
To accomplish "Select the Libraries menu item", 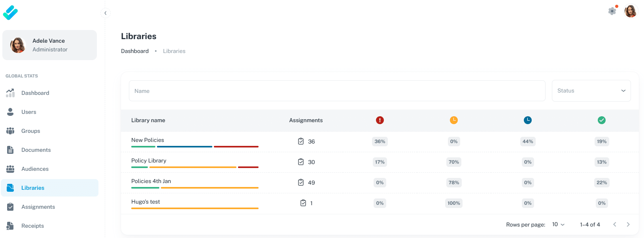I will (x=50, y=188).
